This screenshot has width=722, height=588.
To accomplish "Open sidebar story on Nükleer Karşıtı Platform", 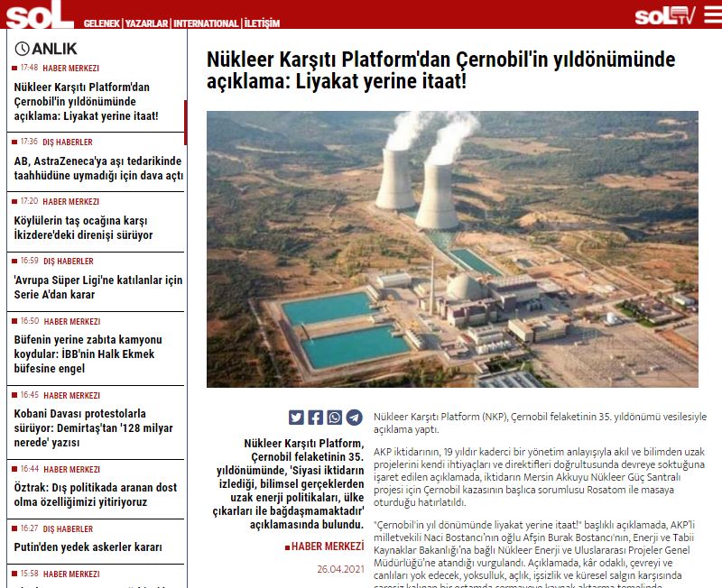I will pos(86,101).
